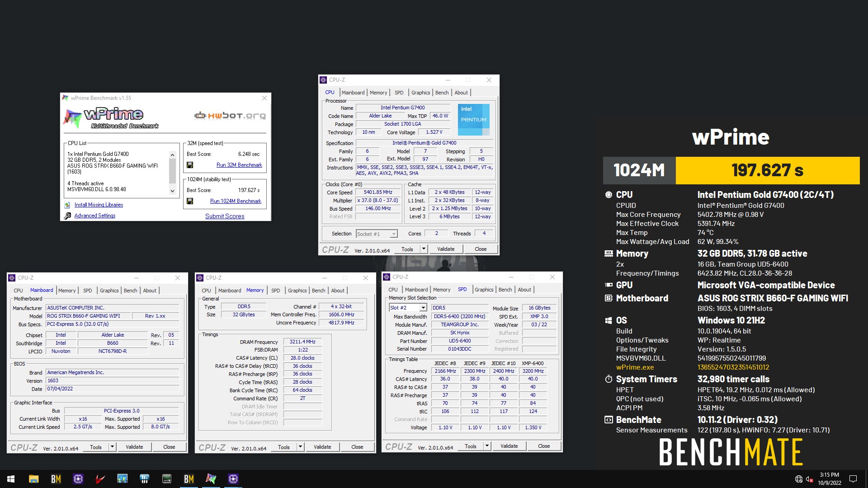Screen dimensions: 868x488
Task: Switch to the Memory tab in the CPU-Z SPD window
Action: coord(441,290)
